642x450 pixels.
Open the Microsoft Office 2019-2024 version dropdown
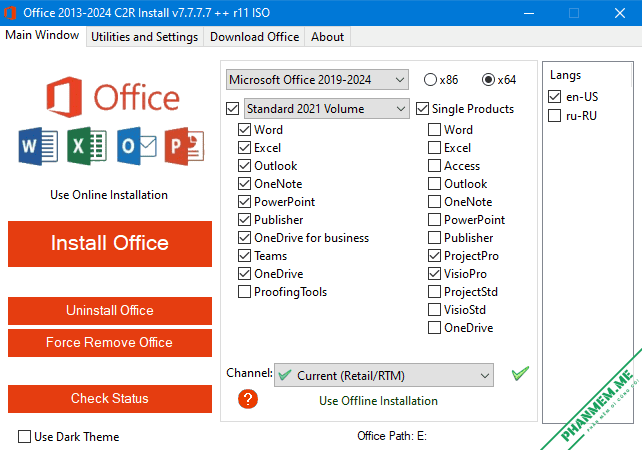tap(317, 79)
